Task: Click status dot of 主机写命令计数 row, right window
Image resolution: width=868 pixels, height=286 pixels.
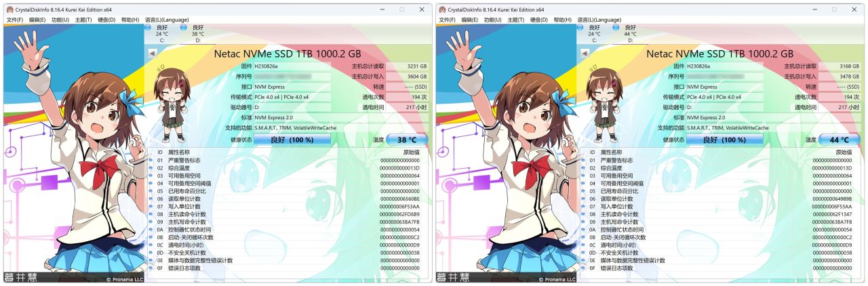Action: pos(583,222)
